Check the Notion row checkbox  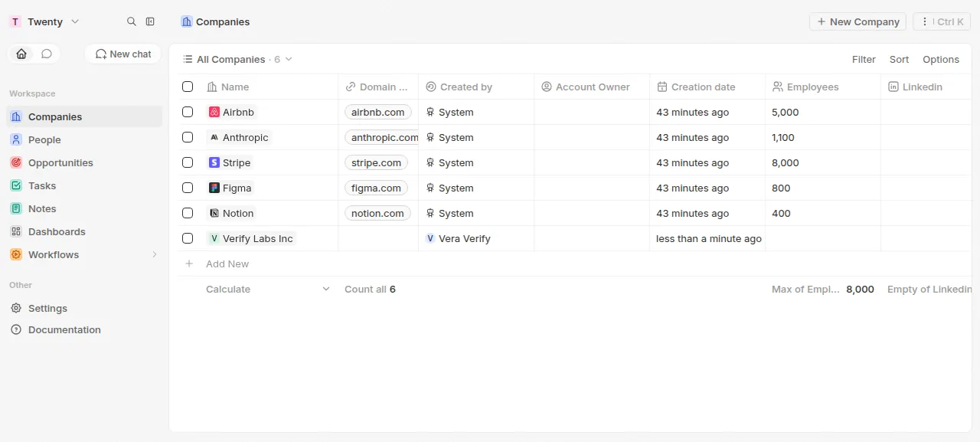188,213
